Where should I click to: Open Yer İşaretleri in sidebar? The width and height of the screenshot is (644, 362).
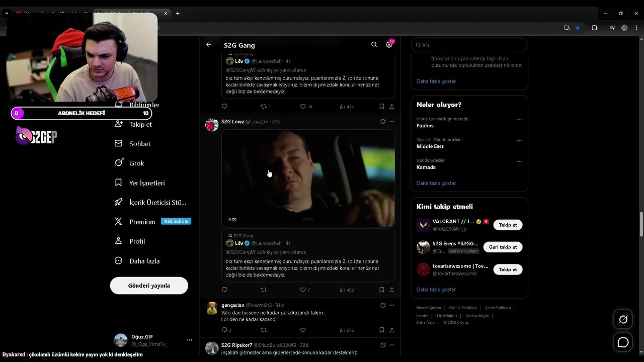140,183
